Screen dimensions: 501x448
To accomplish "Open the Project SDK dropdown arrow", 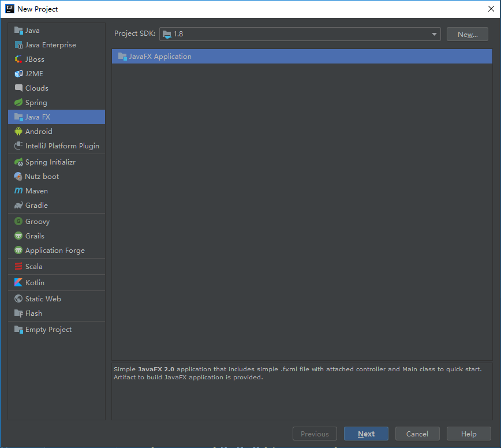I will [434, 34].
